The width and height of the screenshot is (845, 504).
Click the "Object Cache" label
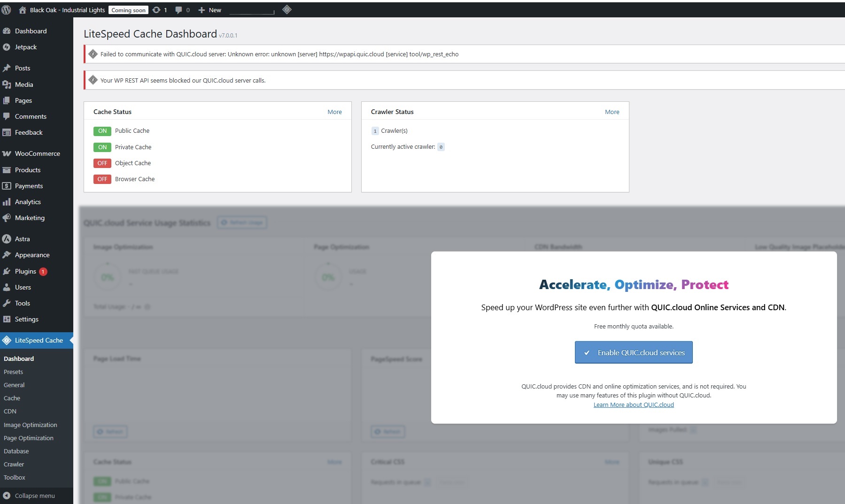point(133,163)
